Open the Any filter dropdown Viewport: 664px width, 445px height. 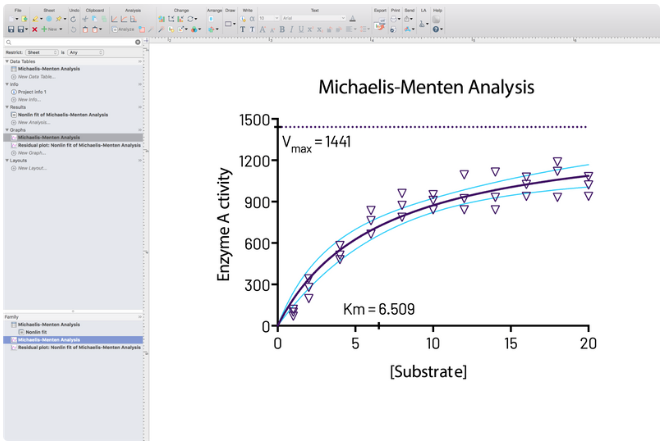[x=85, y=53]
